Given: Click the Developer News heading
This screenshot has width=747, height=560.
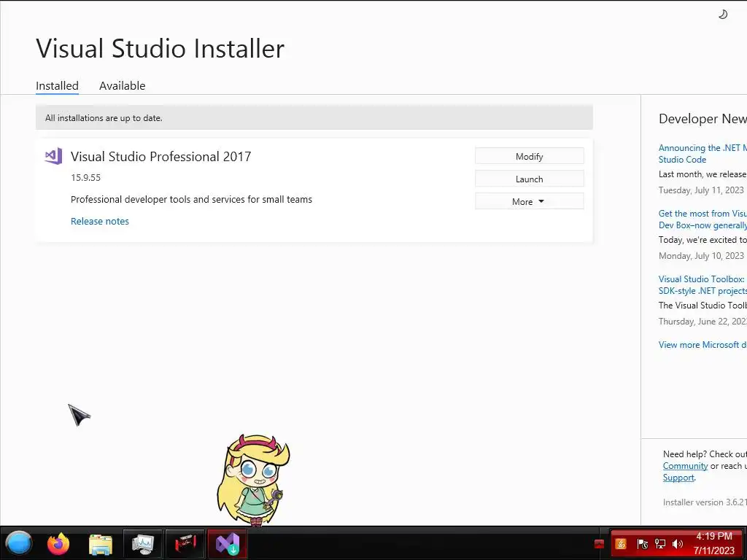Looking at the screenshot, I should pos(703,119).
